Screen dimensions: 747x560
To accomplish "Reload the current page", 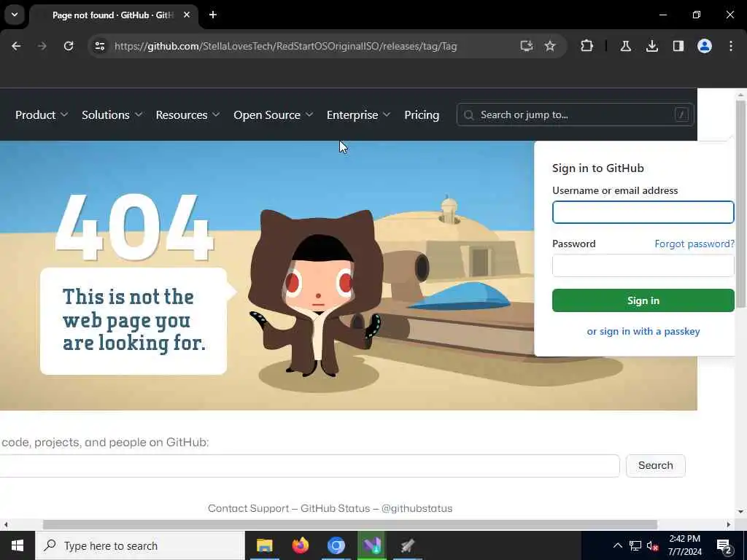I will [69, 46].
